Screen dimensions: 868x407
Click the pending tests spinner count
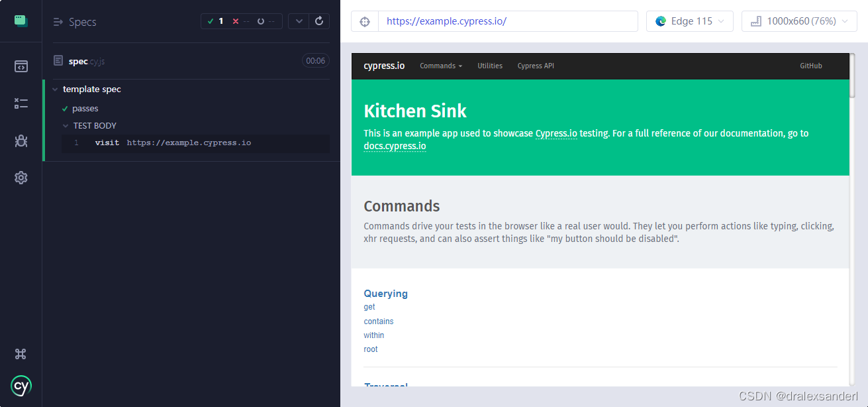pyautogui.click(x=267, y=21)
